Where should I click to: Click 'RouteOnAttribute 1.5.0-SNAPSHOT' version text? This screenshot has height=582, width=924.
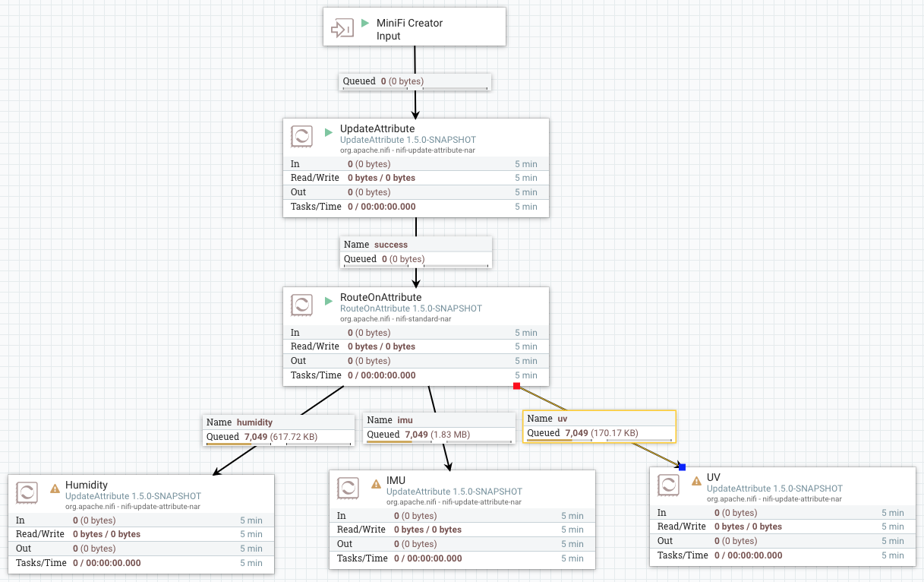coord(411,308)
